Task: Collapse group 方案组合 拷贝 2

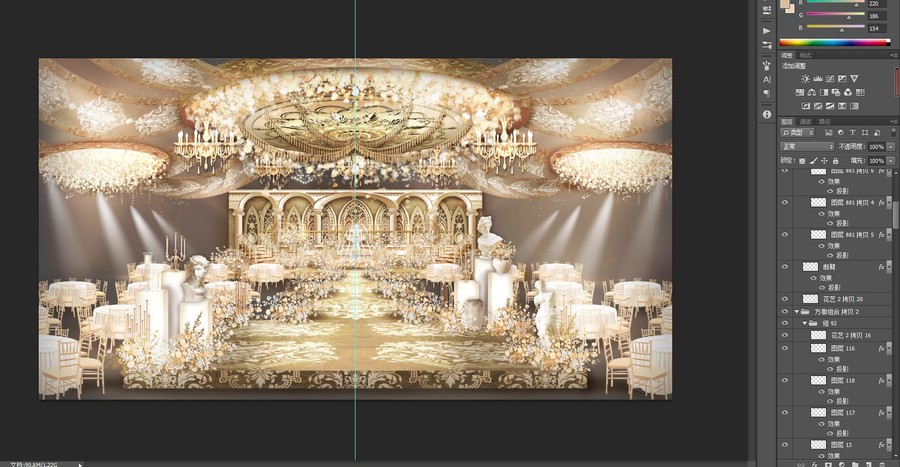Action: coord(797,312)
